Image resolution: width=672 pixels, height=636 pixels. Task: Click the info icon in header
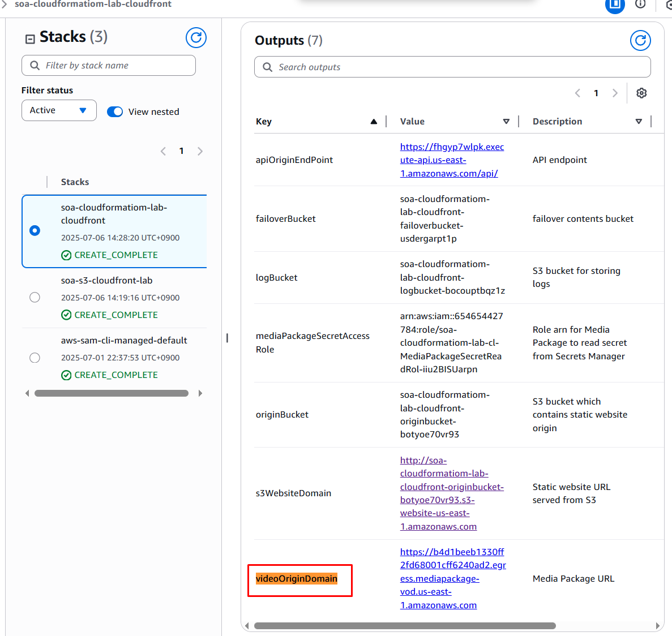click(640, 5)
